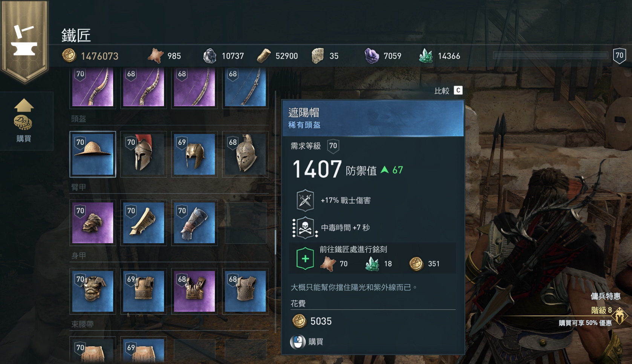Select the level 68 Corinthian helmet

click(245, 154)
